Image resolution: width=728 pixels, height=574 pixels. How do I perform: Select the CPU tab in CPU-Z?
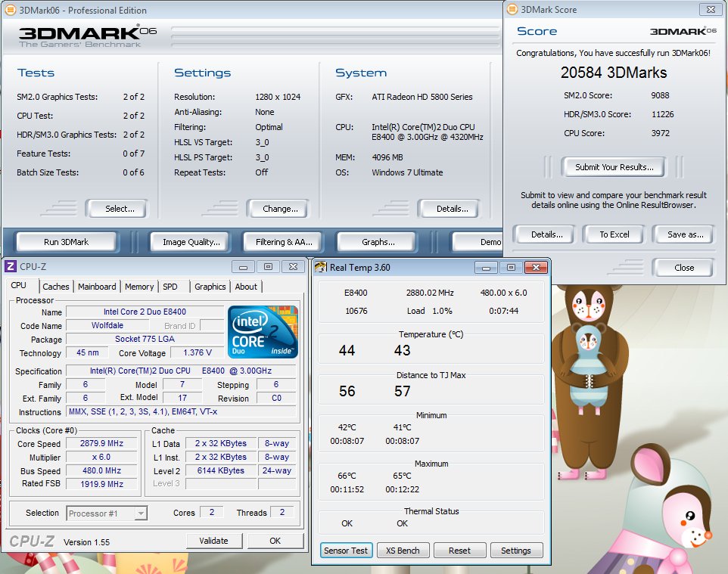[x=19, y=285]
